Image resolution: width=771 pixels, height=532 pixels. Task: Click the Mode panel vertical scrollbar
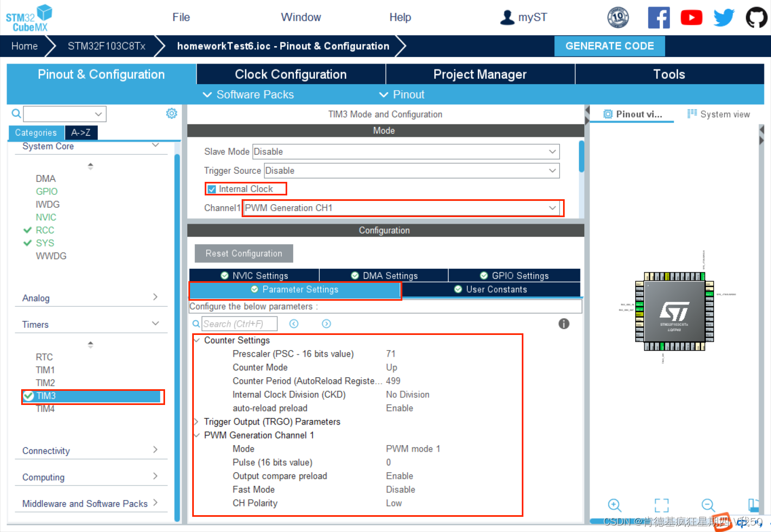coord(582,156)
